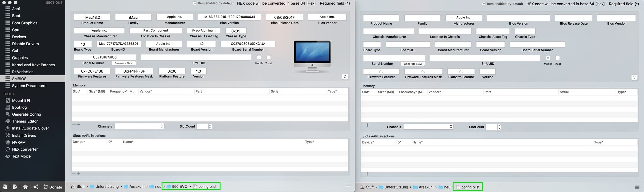
Task: Click Unterstützung folder in left window path bar
Action: (x=104, y=187)
